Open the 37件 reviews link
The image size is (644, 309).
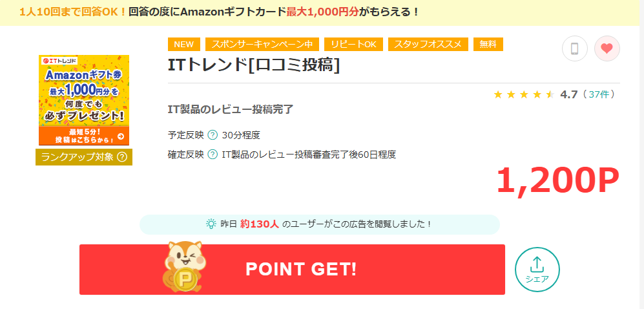599,94
